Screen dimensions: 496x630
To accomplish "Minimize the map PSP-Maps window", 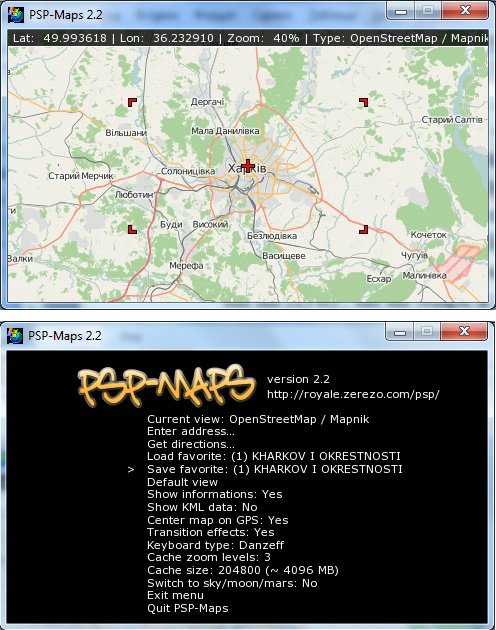I will click(400, 11).
